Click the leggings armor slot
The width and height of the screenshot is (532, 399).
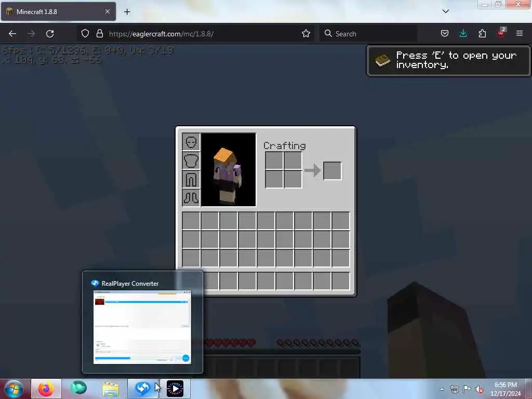191,179
